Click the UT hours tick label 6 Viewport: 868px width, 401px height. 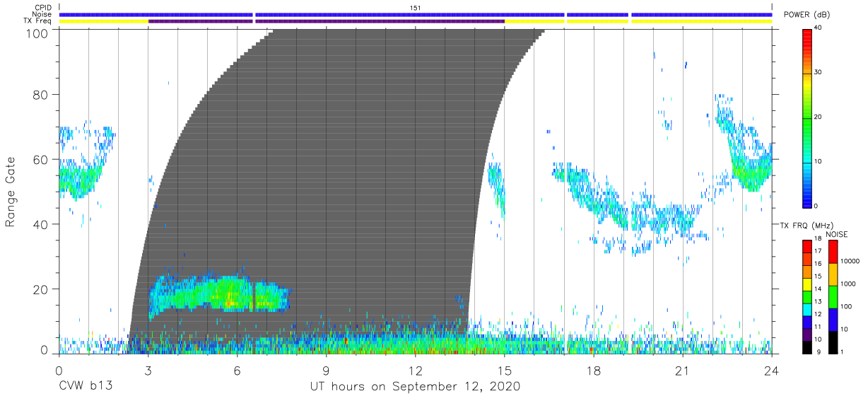[x=237, y=370]
